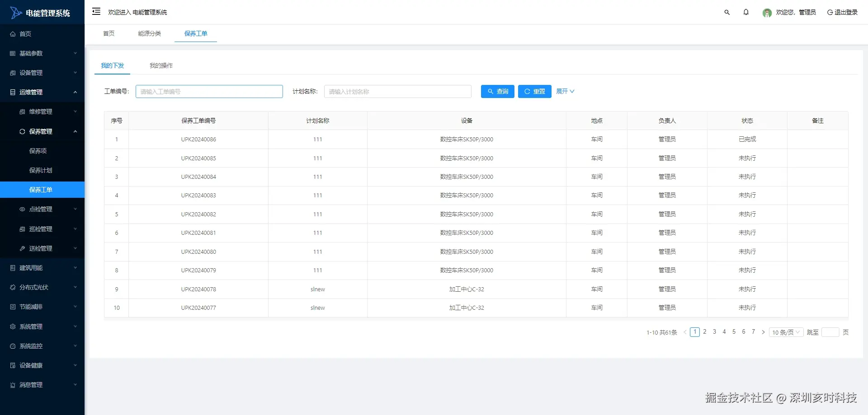Click the 维修管理 icon
The width and height of the screenshot is (868, 415).
pyautogui.click(x=22, y=112)
